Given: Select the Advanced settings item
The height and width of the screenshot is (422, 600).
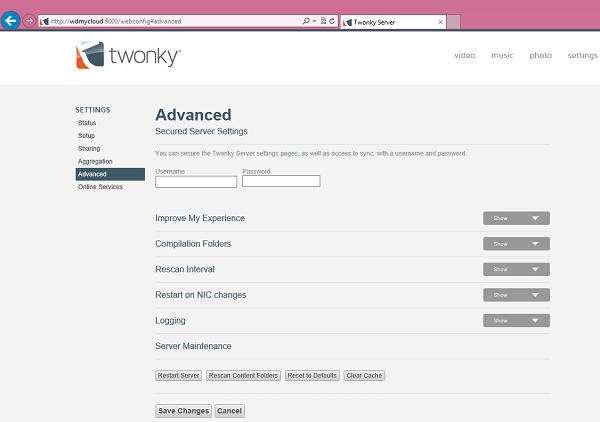Looking at the screenshot, I should (x=110, y=174).
